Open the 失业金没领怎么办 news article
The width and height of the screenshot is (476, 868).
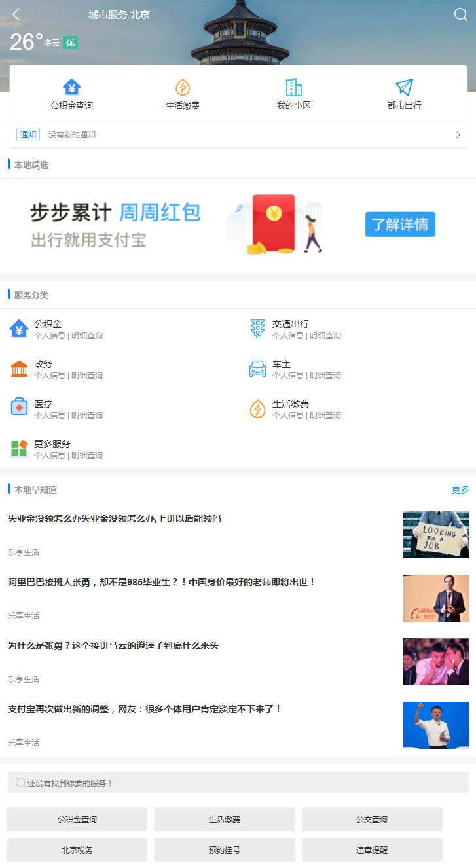coord(115,518)
